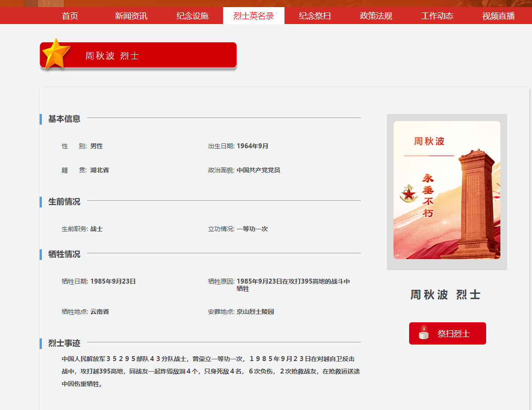Viewport: 532px width, 410px height.
Task: Click the candle icon on red button
Action: click(423, 333)
